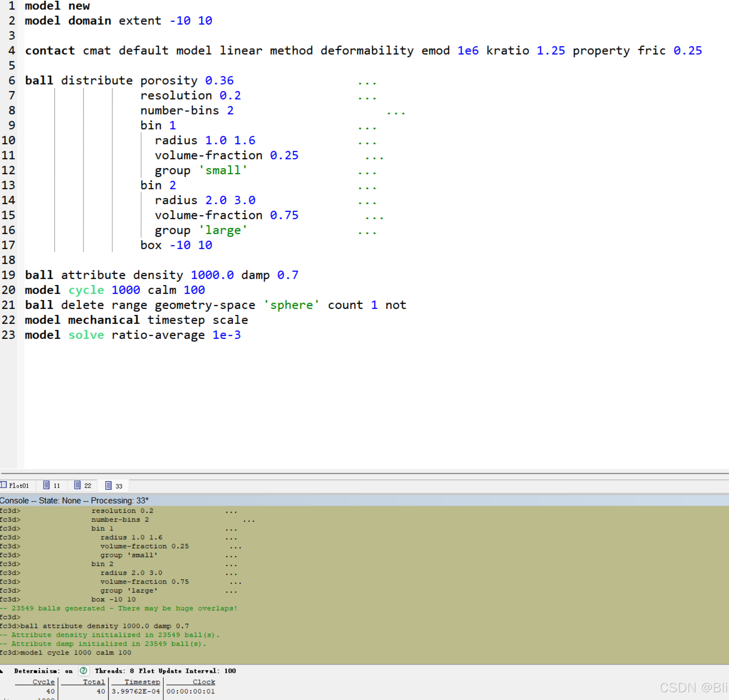Click the document icon on tab 22

[77, 485]
